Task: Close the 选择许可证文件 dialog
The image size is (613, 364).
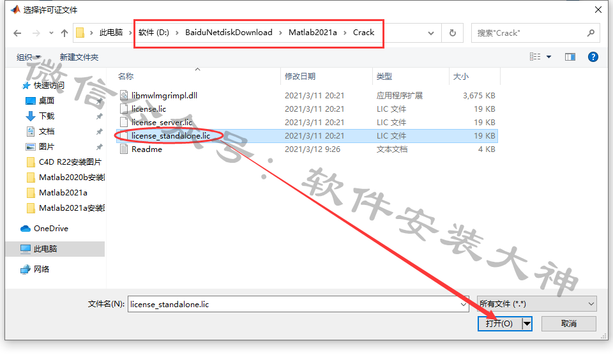Action: [598, 10]
